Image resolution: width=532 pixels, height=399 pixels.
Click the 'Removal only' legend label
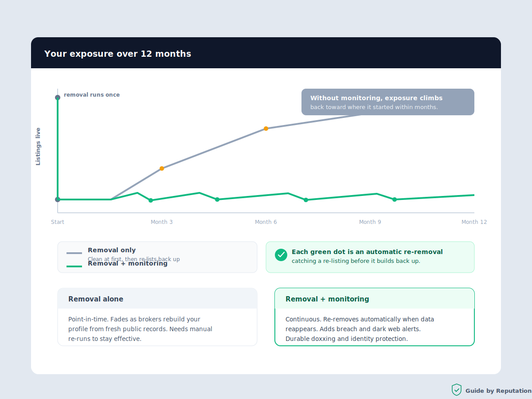click(112, 250)
